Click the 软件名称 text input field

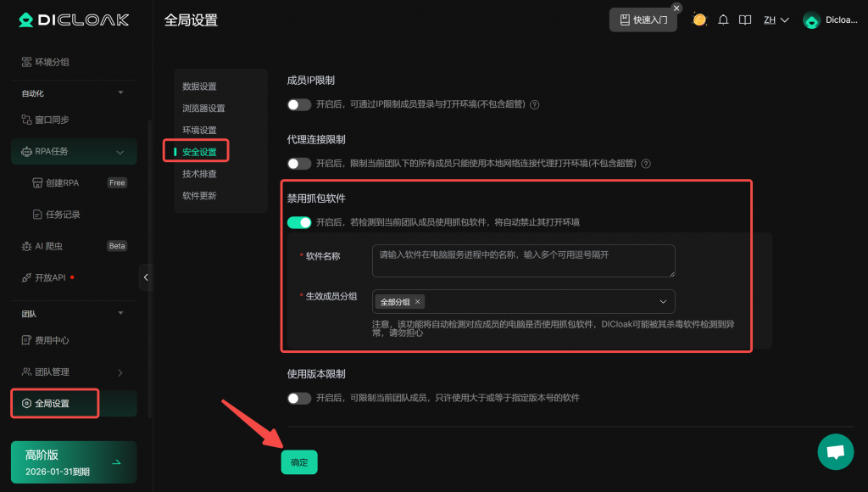pos(523,260)
